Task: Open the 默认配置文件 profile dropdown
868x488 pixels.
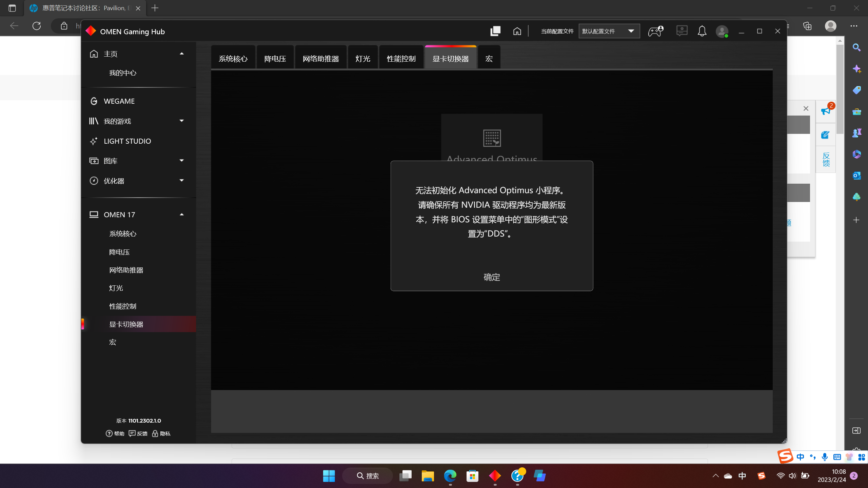Action: coord(609,31)
